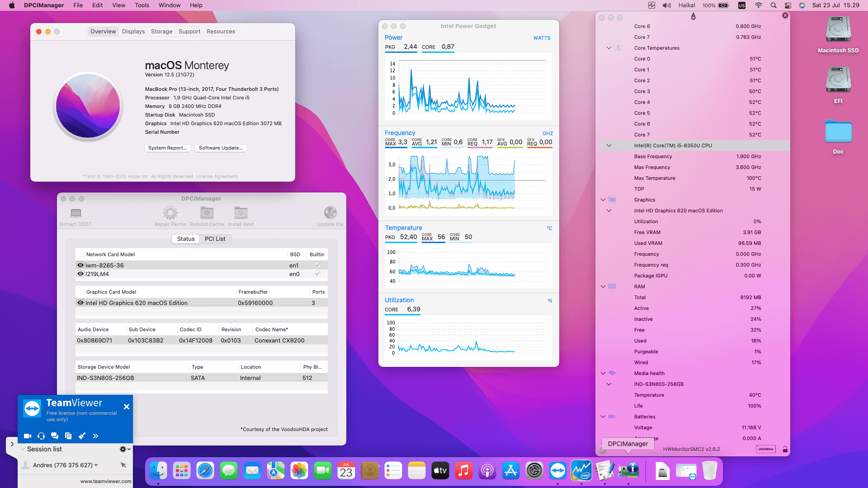Screen dimensions: 868x488
Task: Open Podcasts from the Dock
Action: coord(487,471)
